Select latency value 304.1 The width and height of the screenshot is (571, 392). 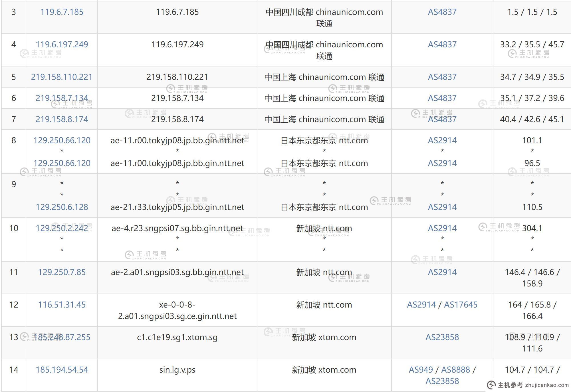click(532, 228)
